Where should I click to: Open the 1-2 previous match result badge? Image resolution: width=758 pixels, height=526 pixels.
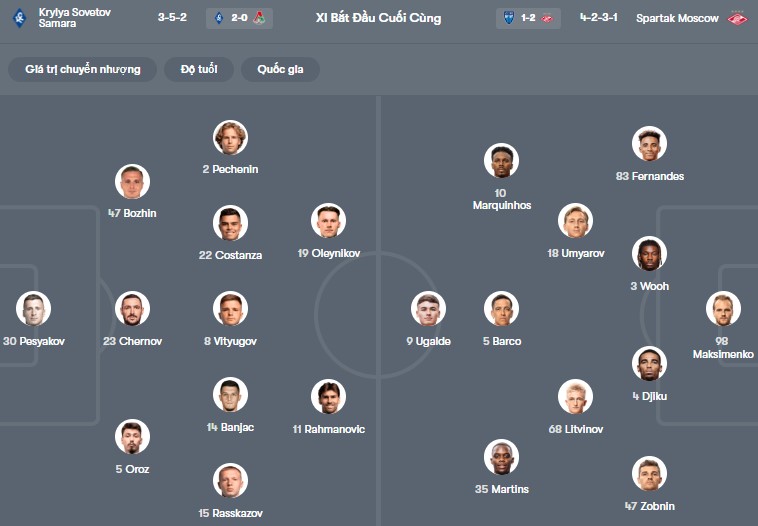point(528,18)
